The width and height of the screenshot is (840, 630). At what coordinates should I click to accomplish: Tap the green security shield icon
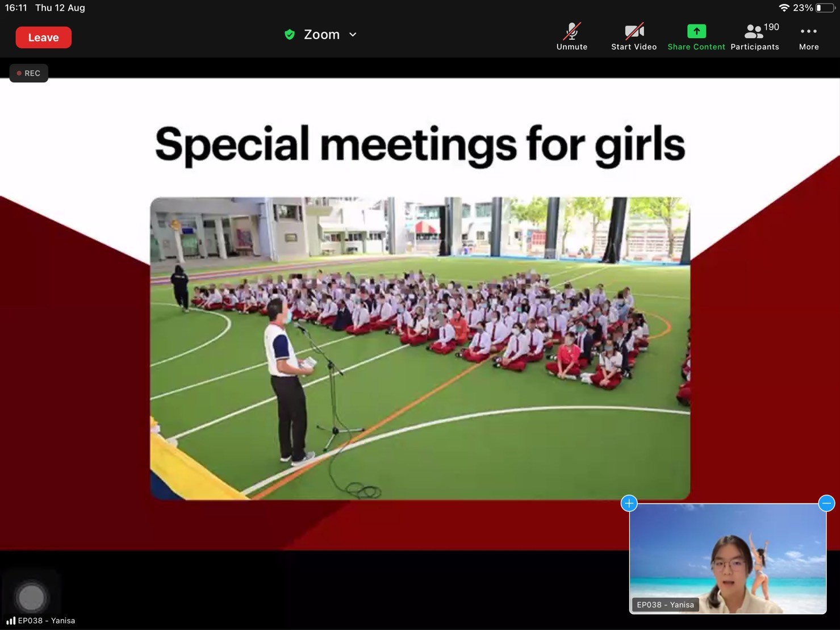(290, 35)
